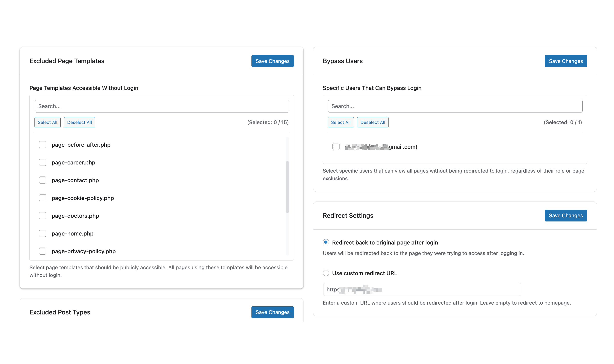Check the page-doctors.php checkbox
Viewport: 614px width, 364px height.
43,216
